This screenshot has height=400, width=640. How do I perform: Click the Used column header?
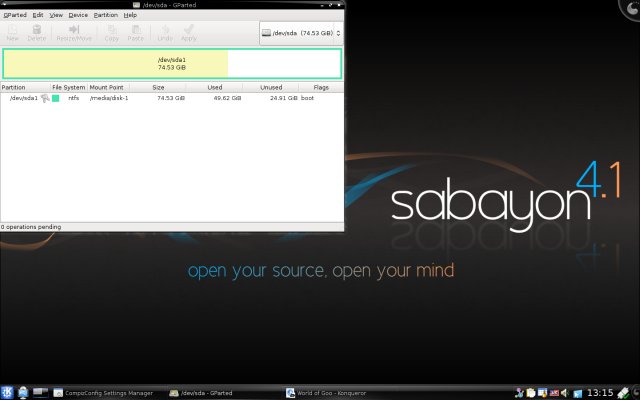(x=214, y=87)
